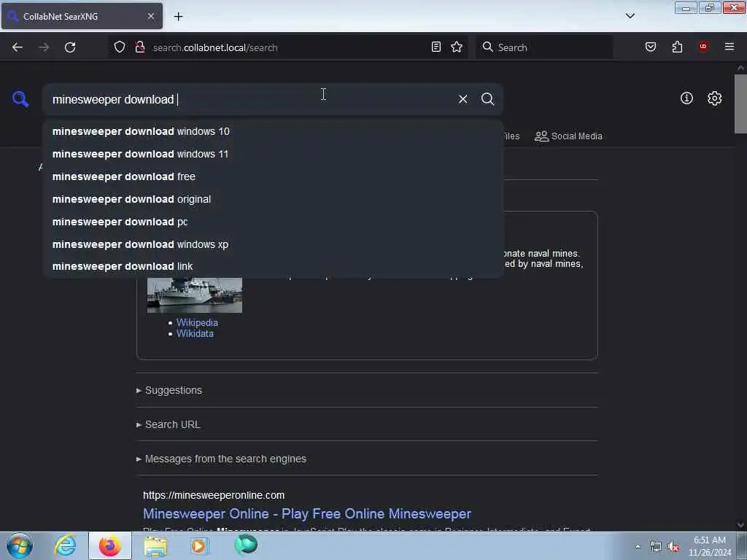Show hidden tray icons arrow
The height and width of the screenshot is (560, 747).
[638, 546]
